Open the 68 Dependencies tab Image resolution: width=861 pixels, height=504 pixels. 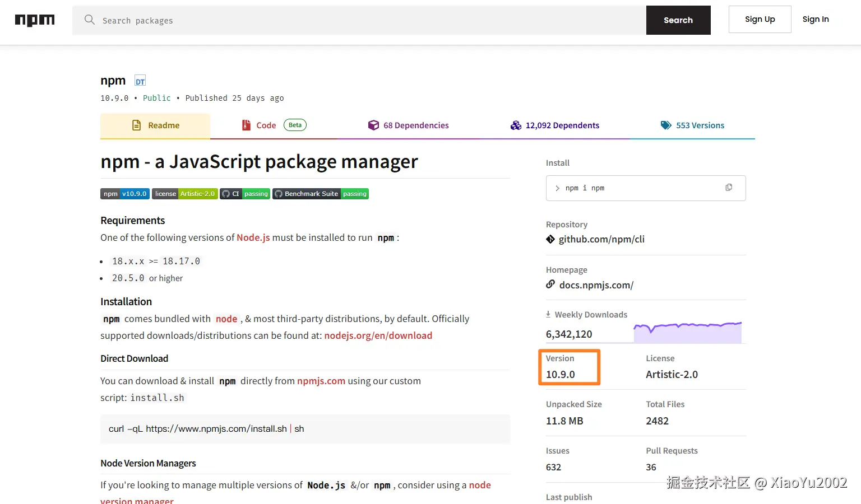point(409,125)
